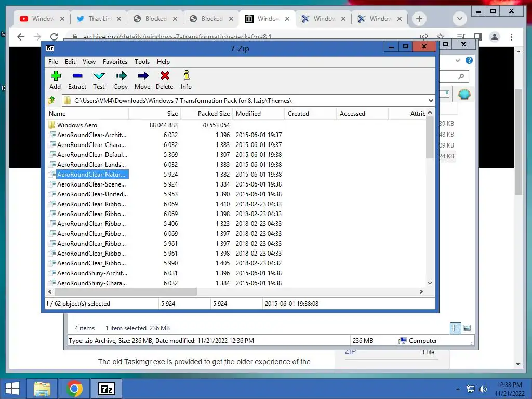The image size is (532, 399).
Task: Open the Tools menu in 7-Zip
Action: [x=142, y=62]
